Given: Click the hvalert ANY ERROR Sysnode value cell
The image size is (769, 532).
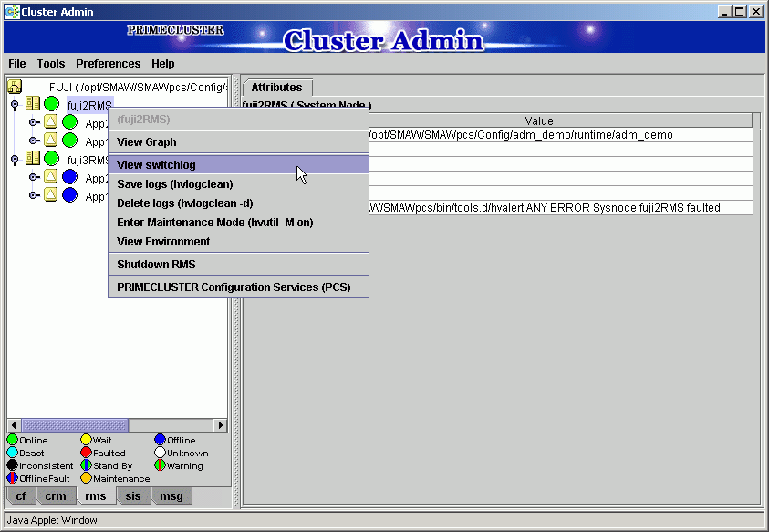Looking at the screenshot, I should pyautogui.click(x=559, y=207).
